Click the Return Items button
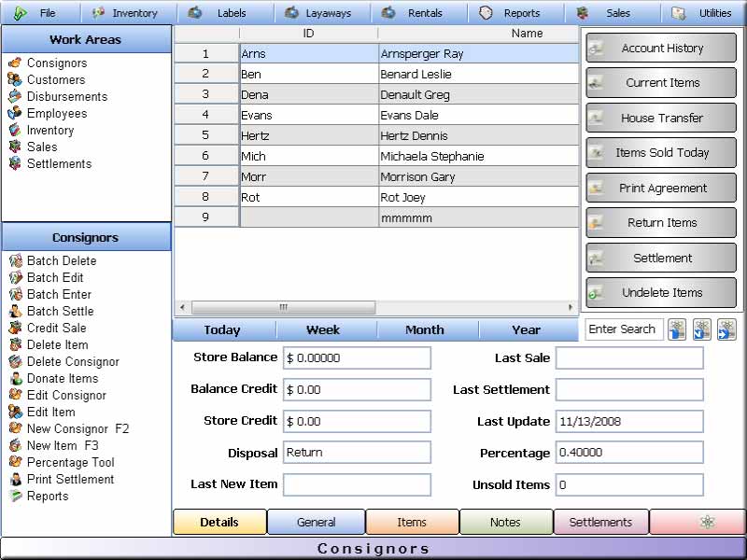This screenshot has width=747, height=560. 661,222
